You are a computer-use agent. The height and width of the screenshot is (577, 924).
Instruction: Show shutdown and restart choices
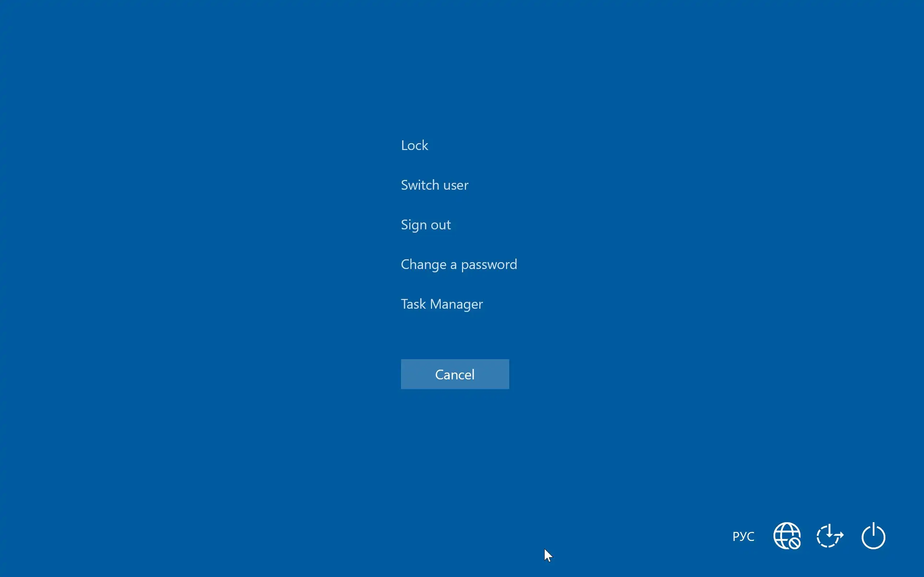873,536
